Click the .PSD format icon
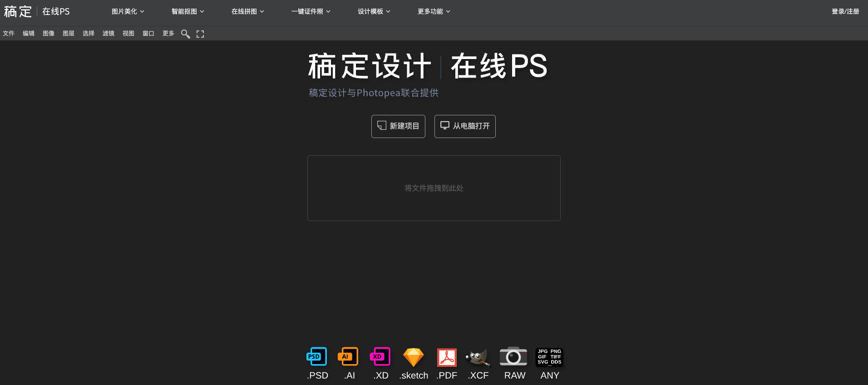868x385 pixels. [317, 357]
